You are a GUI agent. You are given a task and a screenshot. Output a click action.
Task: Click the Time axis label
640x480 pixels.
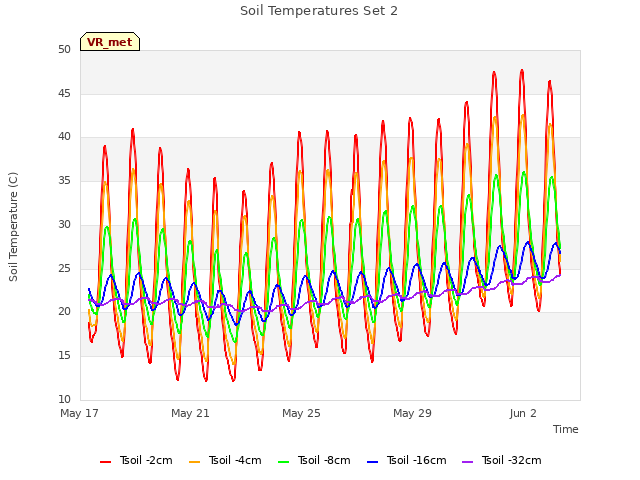pos(566,429)
